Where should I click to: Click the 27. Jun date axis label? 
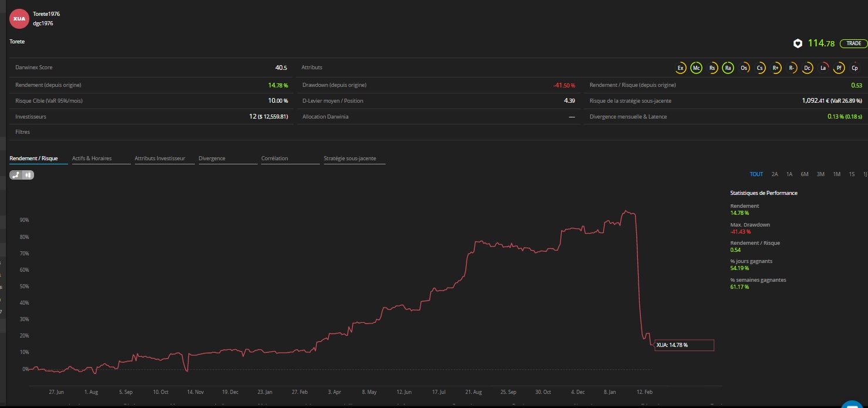(57, 392)
